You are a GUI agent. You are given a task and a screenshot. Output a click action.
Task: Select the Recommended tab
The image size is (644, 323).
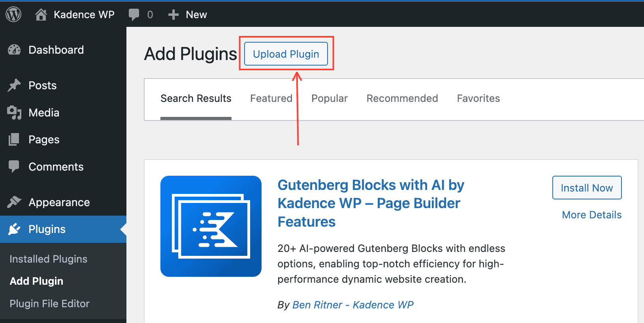point(402,98)
